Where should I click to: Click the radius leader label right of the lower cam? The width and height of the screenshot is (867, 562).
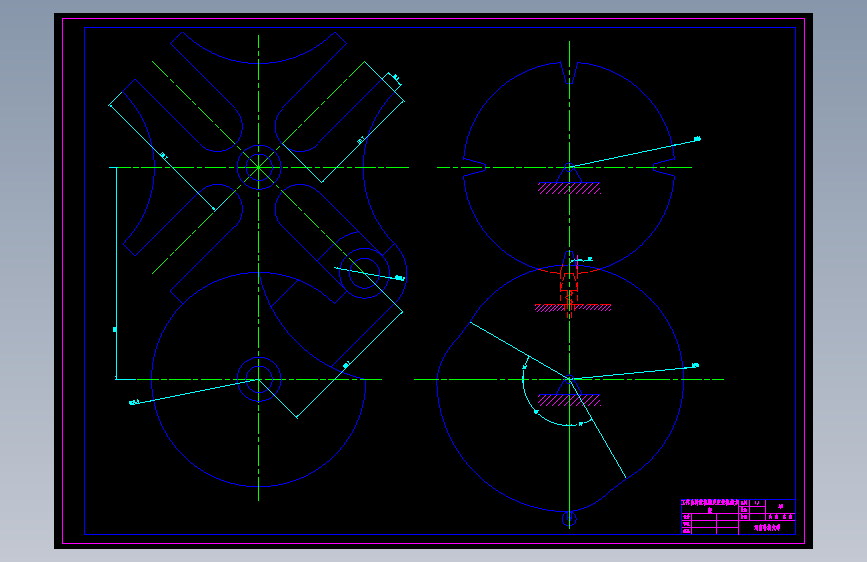click(695, 365)
